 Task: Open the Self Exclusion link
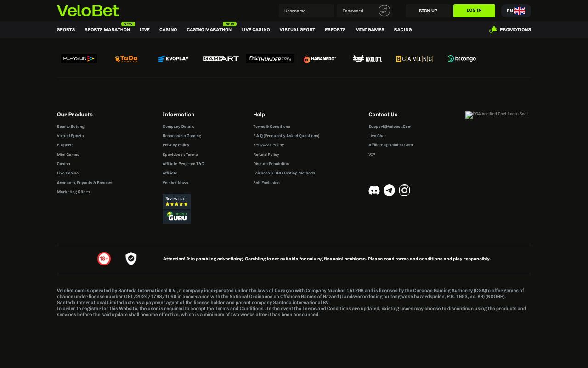pyautogui.click(x=266, y=183)
